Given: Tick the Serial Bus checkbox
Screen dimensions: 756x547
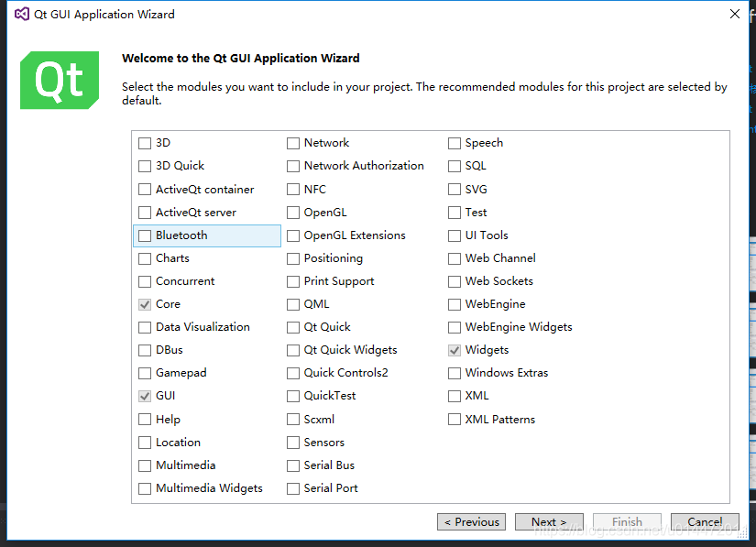Looking at the screenshot, I should tap(293, 465).
